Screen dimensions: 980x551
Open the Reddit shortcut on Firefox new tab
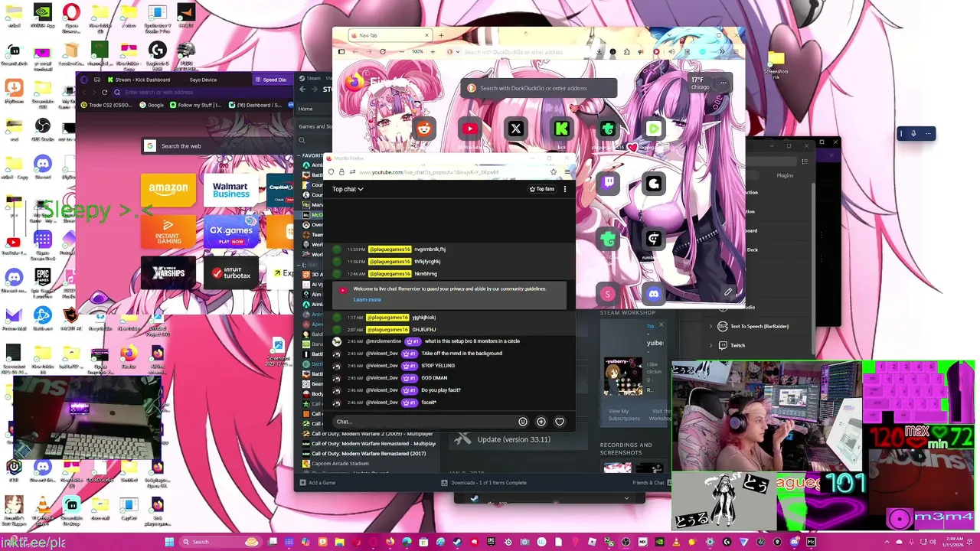click(x=423, y=129)
